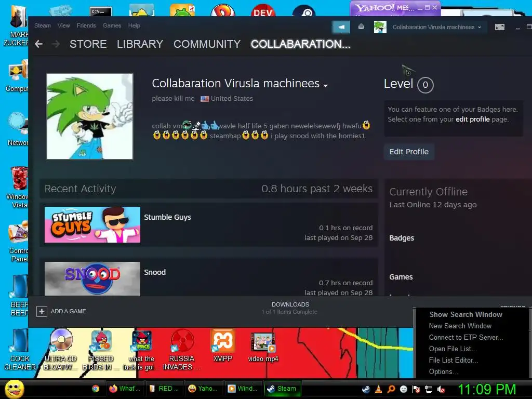
Task: Select the RUSSIA INVADES desktop icon
Action: click(x=182, y=350)
